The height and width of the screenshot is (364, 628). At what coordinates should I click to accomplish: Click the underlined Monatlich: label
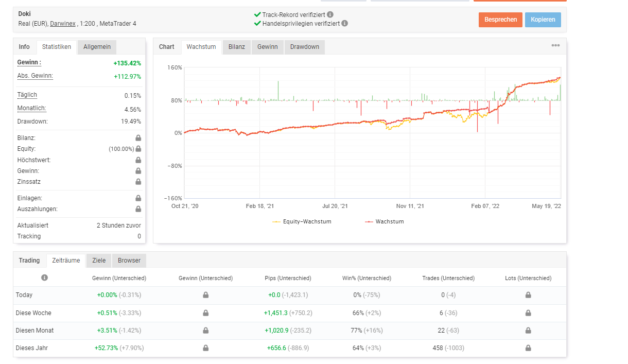tap(31, 108)
